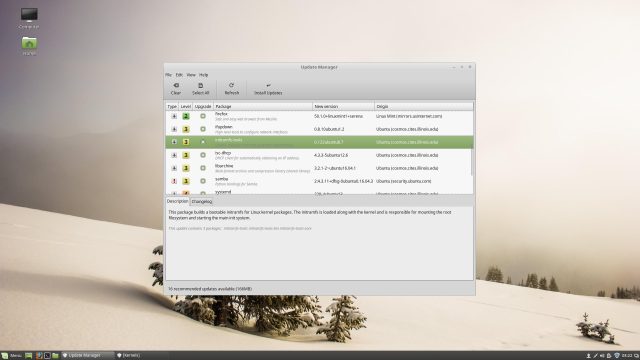Sort by the New version column header
Image resolution: width=640 pixels, height=360 pixels.
(x=343, y=107)
